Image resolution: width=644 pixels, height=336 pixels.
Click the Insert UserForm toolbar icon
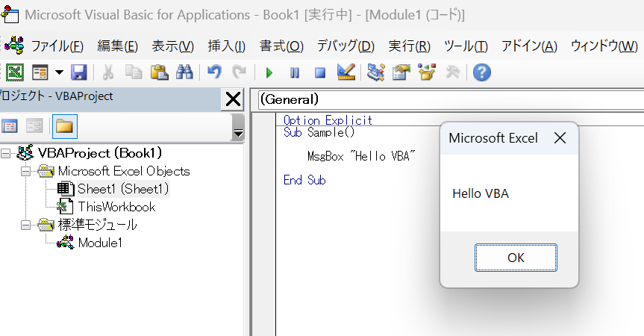tap(40, 72)
